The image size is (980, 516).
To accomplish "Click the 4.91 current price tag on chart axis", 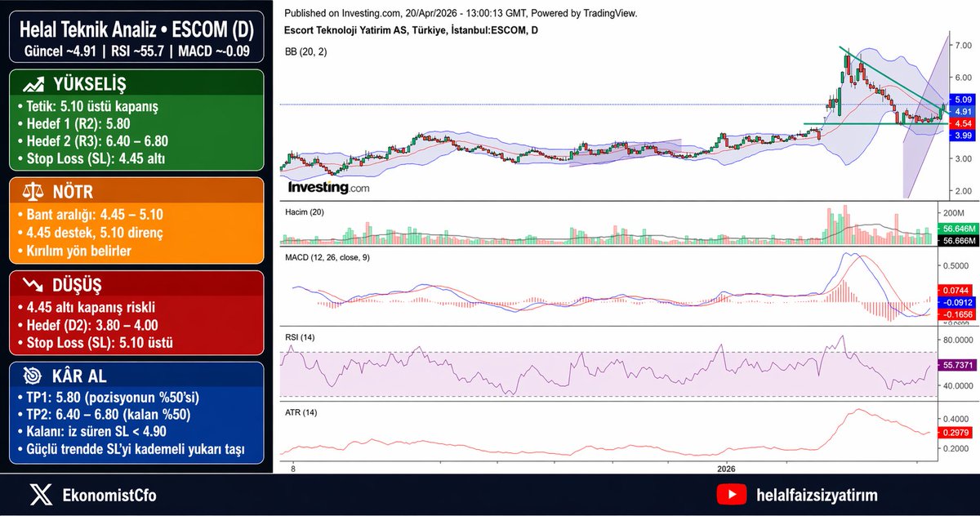I will (x=962, y=111).
